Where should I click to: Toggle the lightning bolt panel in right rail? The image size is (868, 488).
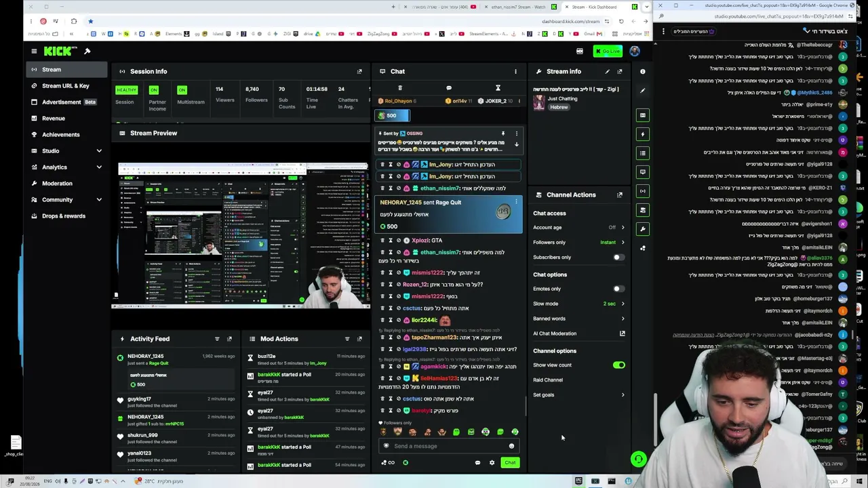(643, 134)
